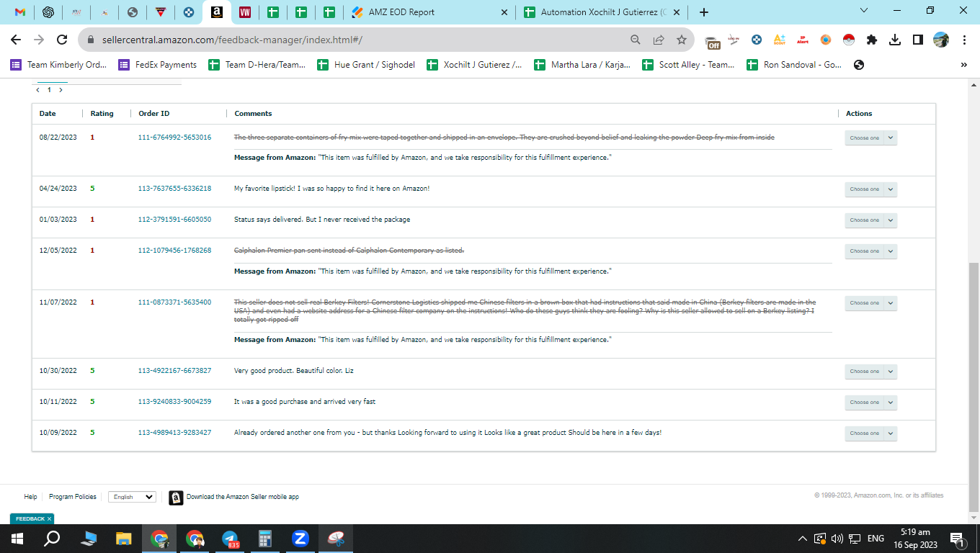Screen dimensions: 980x553
Task: Click the 'My favorite lipstick!' comment text
Action: pos(331,189)
